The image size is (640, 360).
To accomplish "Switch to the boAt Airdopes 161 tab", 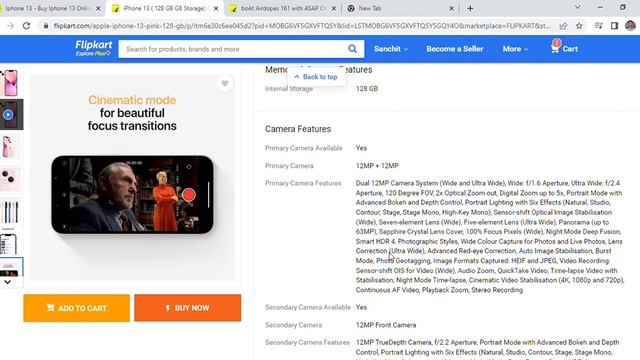I will [x=282, y=8].
